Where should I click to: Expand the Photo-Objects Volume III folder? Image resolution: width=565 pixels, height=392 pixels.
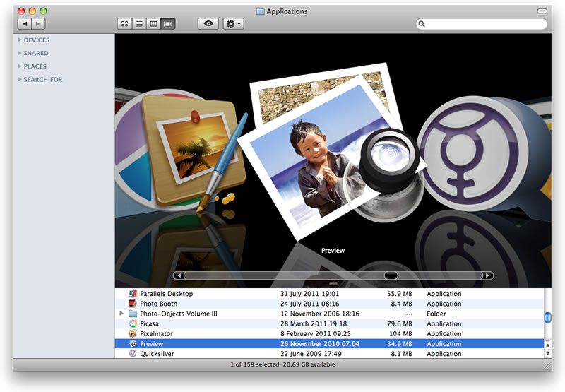coord(121,314)
